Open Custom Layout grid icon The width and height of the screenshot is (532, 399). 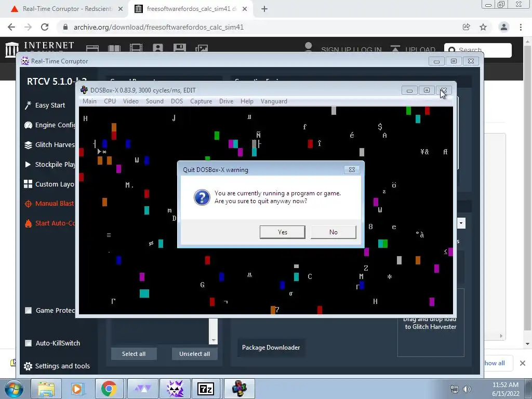click(x=28, y=184)
